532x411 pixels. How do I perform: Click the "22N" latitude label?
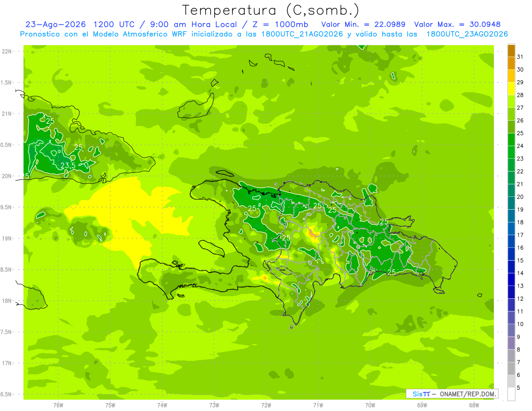(x=7, y=51)
